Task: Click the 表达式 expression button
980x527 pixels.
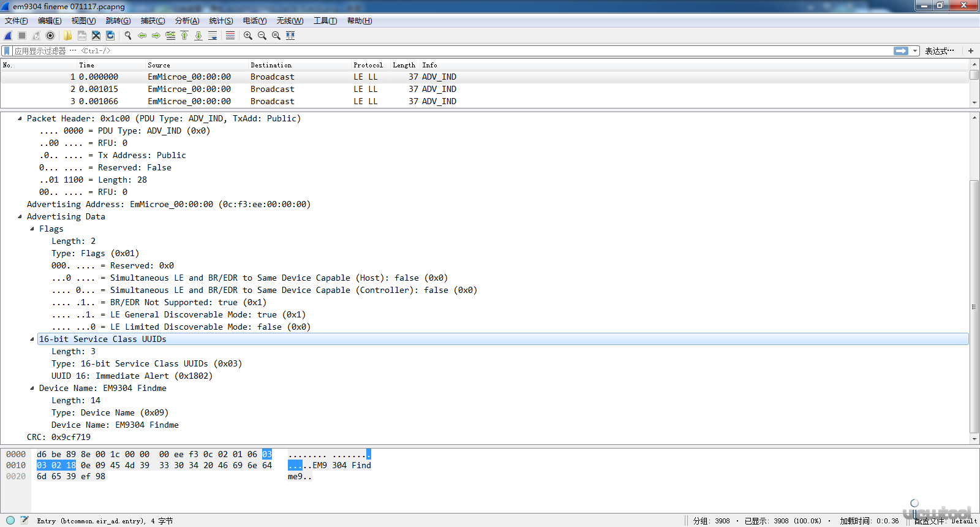Action: (x=939, y=51)
